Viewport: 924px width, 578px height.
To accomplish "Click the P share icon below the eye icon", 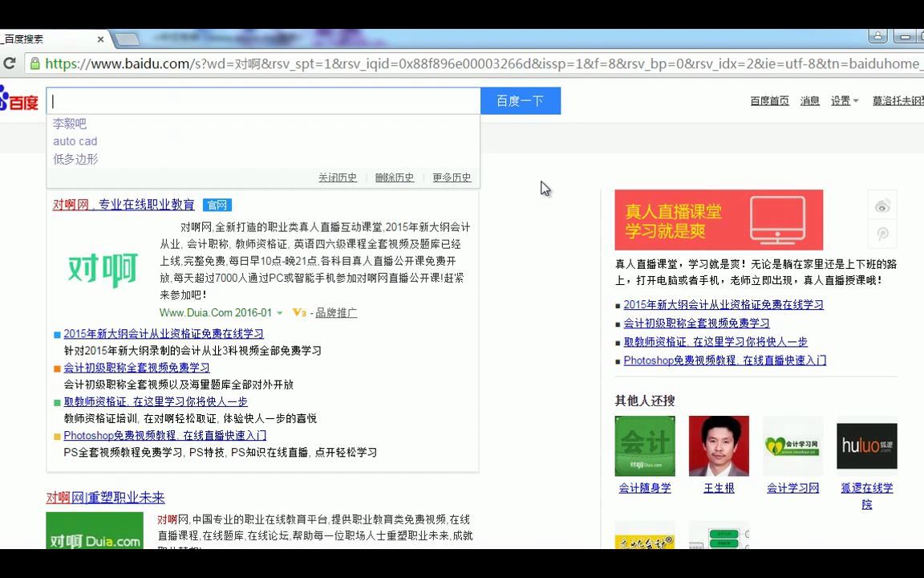I will 882,234.
